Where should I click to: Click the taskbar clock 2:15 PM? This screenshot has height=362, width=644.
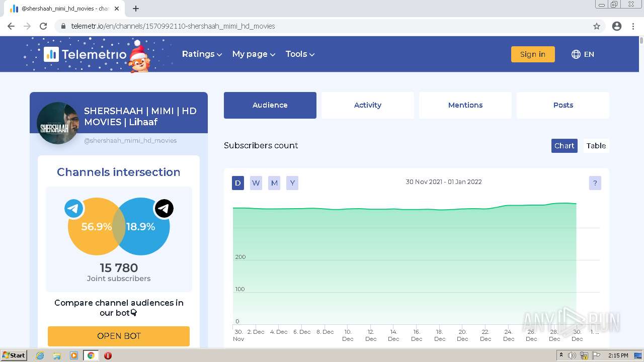(618, 355)
